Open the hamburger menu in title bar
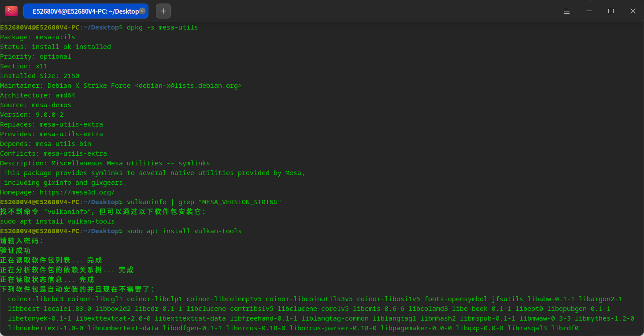Viewport: 644px width, 336px height. click(567, 11)
